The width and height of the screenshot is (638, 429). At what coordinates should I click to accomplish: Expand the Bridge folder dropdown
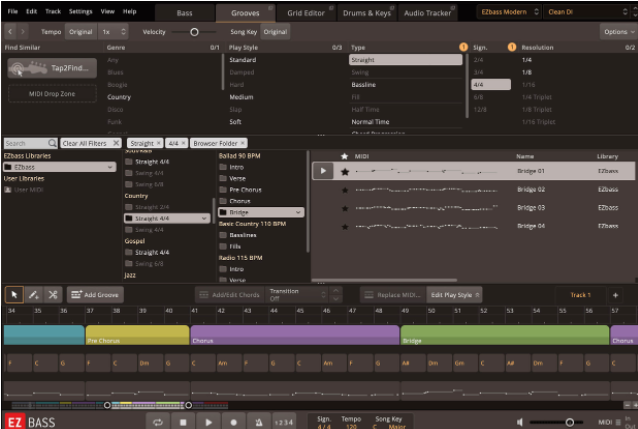click(261, 212)
